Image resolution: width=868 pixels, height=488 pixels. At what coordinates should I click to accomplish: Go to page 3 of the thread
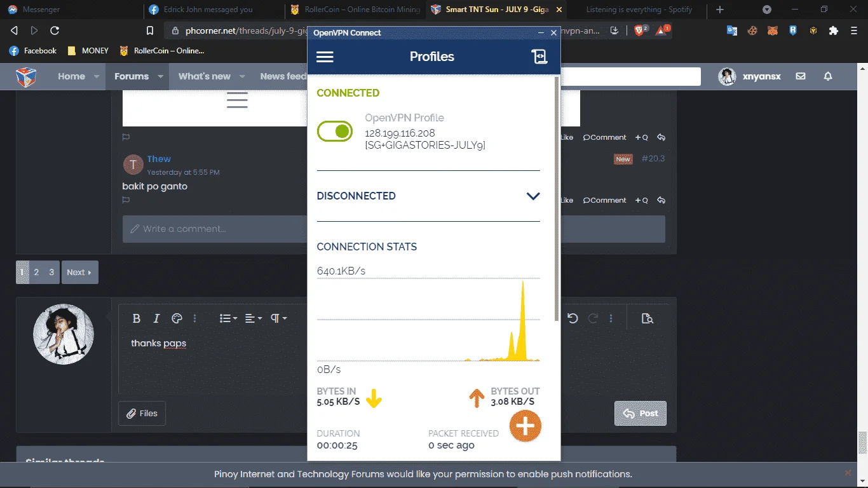click(x=51, y=272)
